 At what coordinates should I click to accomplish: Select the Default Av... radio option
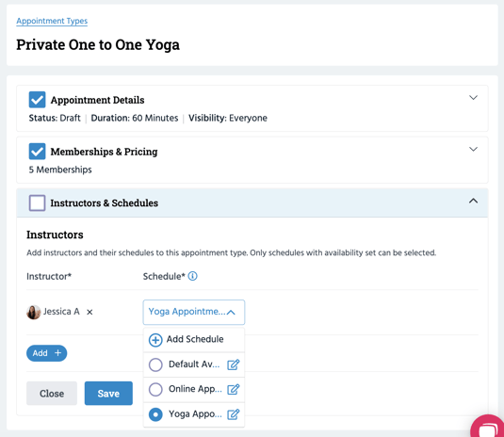click(155, 364)
